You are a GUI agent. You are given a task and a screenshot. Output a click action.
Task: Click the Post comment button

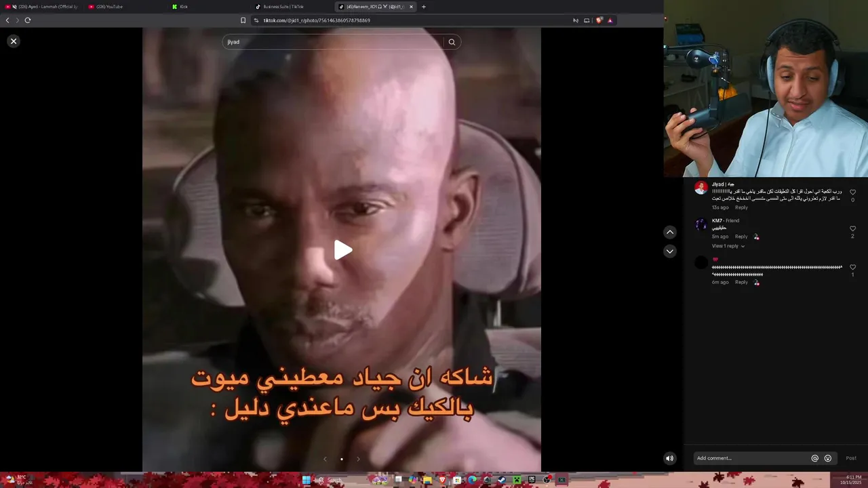(851, 458)
